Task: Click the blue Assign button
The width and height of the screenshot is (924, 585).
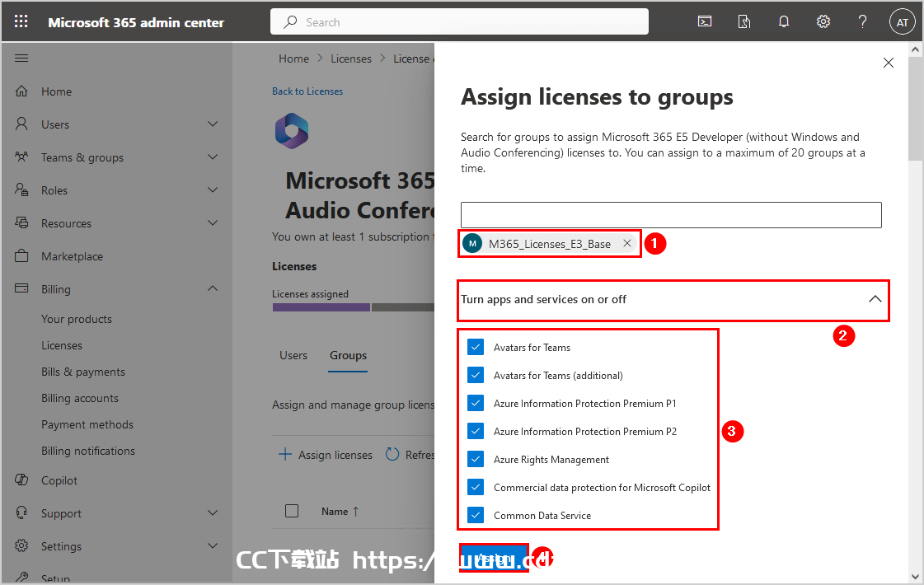Action: [x=494, y=558]
